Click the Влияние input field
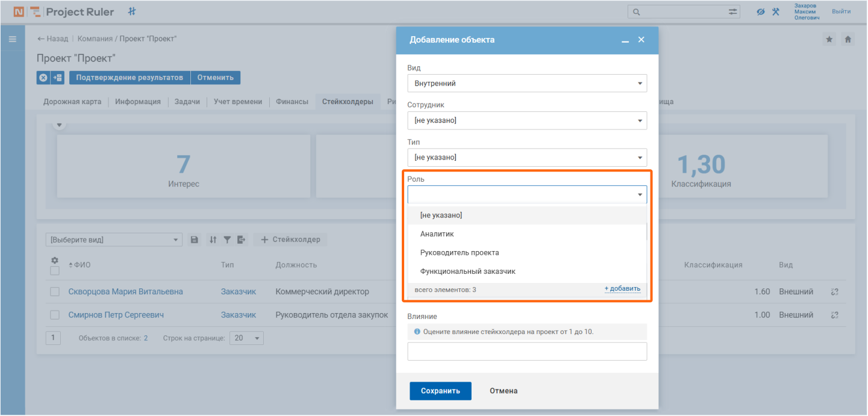The width and height of the screenshot is (868, 416). click(527, 352)
